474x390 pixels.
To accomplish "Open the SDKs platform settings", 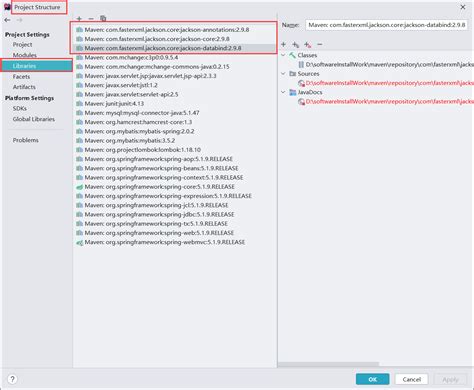I will click(20, 108).
